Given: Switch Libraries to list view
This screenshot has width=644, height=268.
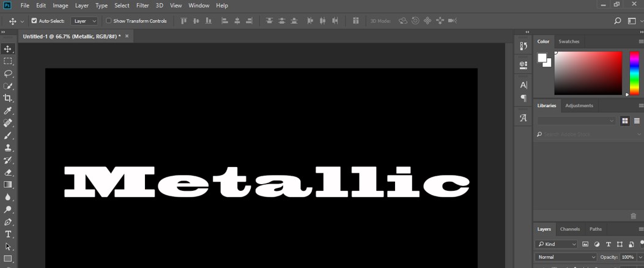Looking at the screenshot, I should (x=637, y=121).
